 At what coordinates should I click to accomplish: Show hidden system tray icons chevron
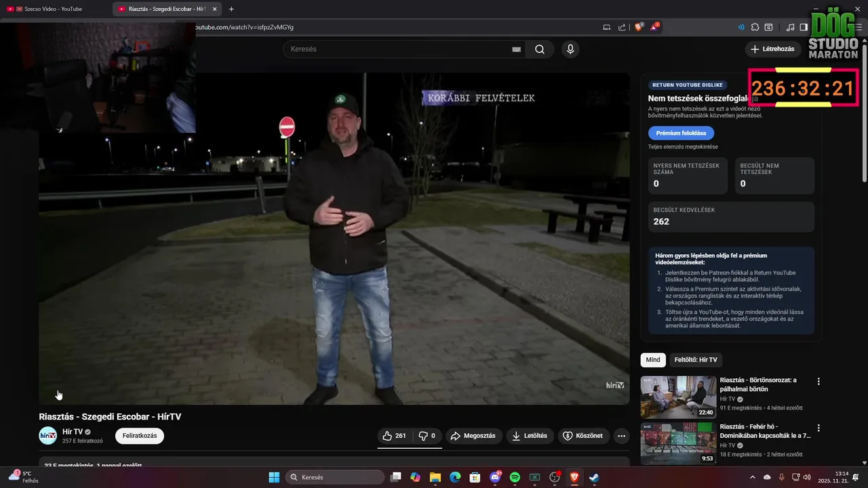(753, 477)
